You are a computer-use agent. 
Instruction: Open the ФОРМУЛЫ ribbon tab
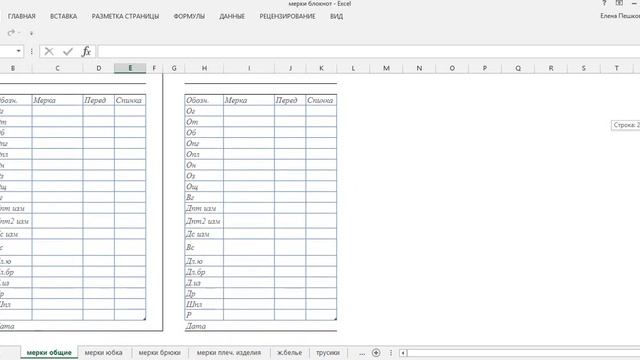point(189,16)
